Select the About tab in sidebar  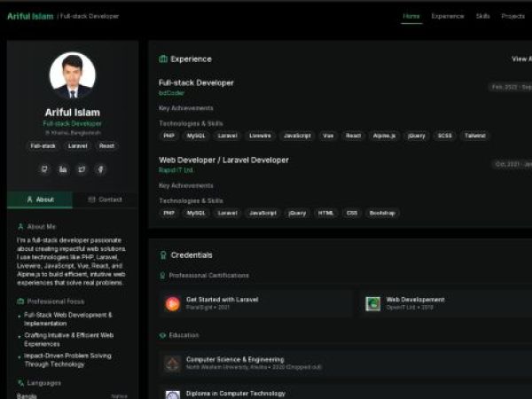pyautogui.click(x=40, y=199)
